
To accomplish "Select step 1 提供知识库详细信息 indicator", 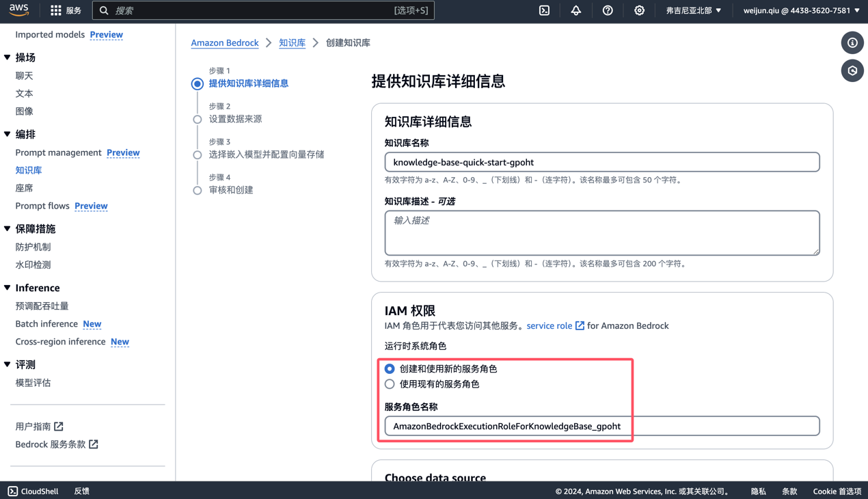I will point(198,84).
